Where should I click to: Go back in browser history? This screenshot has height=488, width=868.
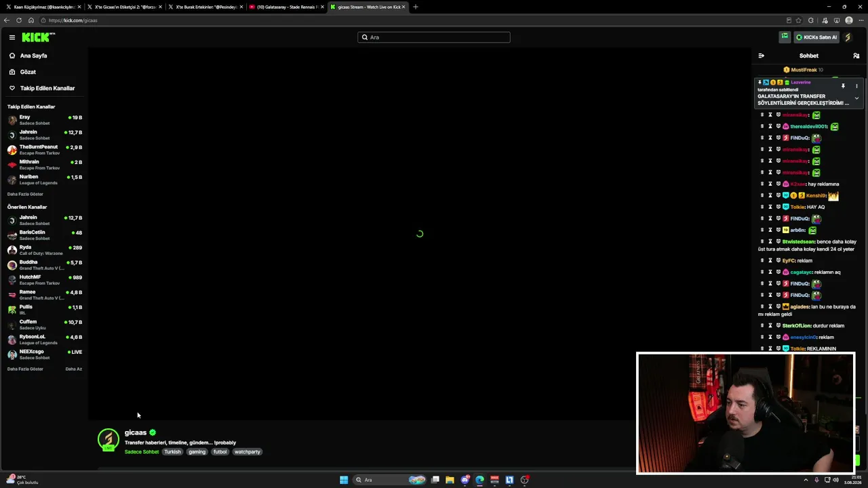pyautogui.click(x=7, y=20)
